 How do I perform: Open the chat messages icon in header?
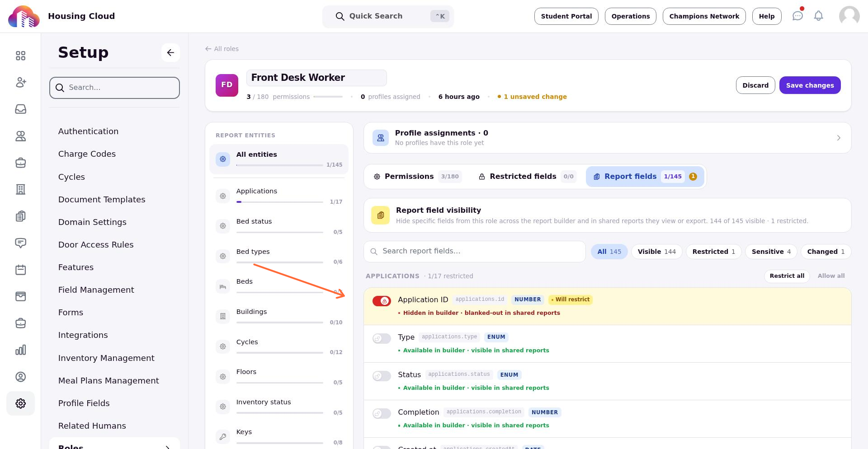click(x=797, y=16)
